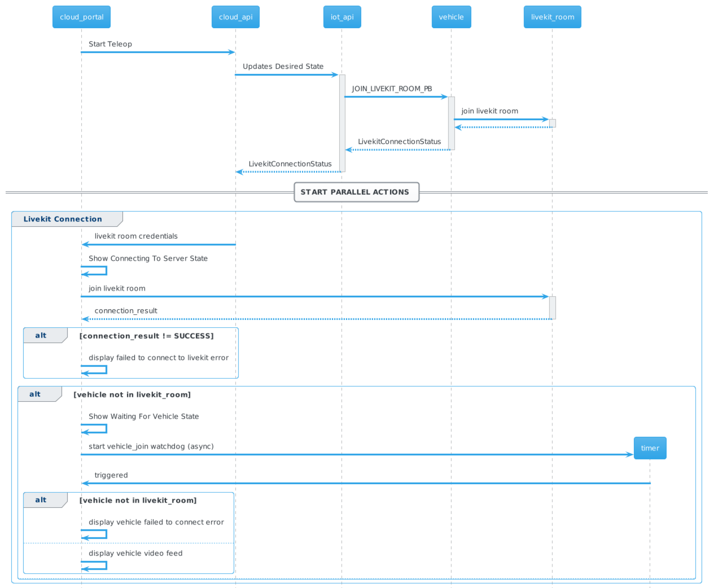This screenshot has height=588, width=714.
Task: Select the timer participant box
Action: [x=650, y=448]
